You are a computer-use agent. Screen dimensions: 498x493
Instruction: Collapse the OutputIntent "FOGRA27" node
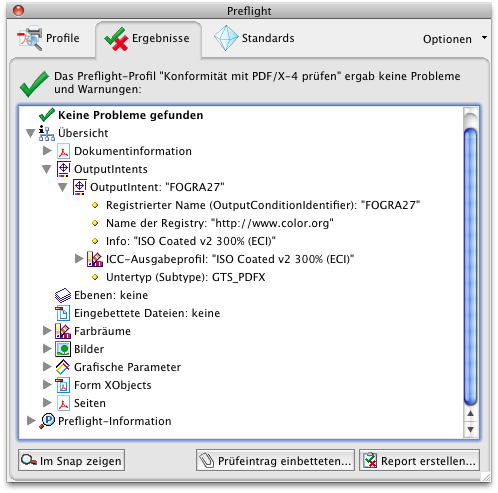pos(62,187)
